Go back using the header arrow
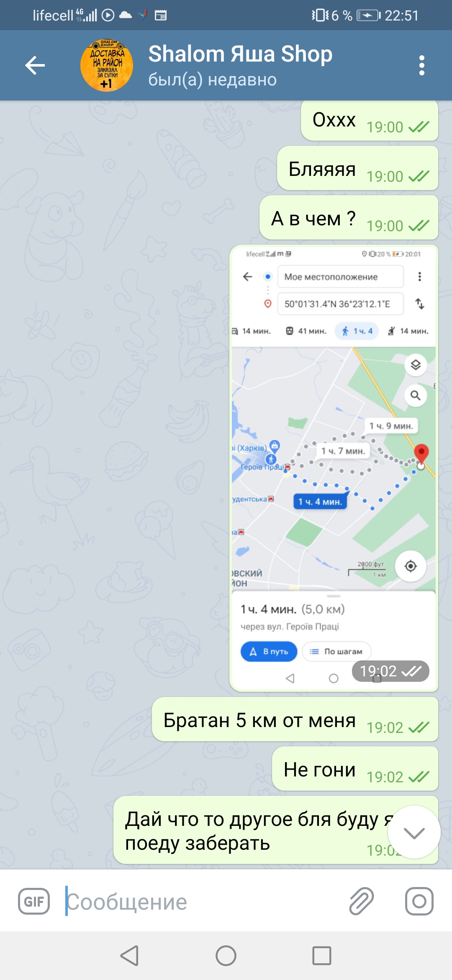The image size is (452, 980). click(x=35, y=65)
